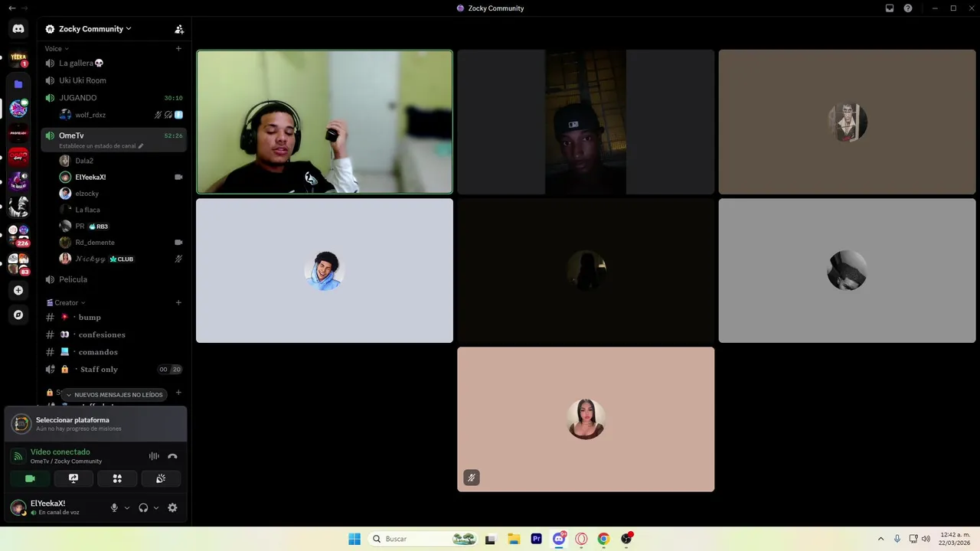The height and width of the screenshot is (551, 980).
Task: Open the server folder with 226 badge
Action: pos(18,235)
